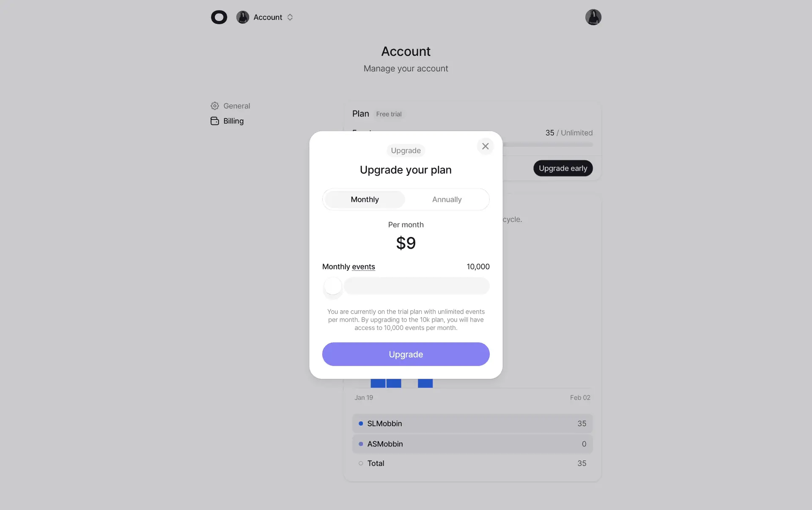This screenshot has height=510, width=812.
Task: Switch to Annually billing
Action: coord(447,199)
